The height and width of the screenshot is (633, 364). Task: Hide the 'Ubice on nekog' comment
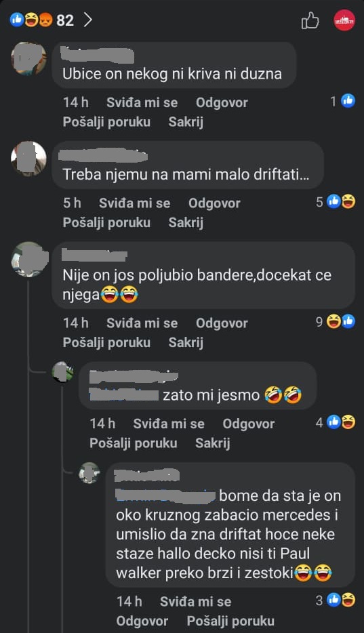click(186, 122)
